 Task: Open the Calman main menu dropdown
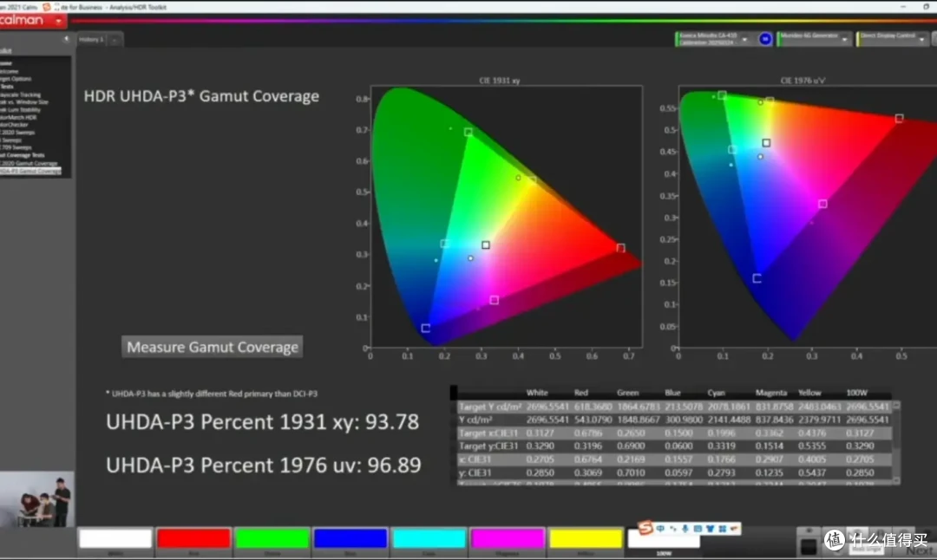click(58, 21)
